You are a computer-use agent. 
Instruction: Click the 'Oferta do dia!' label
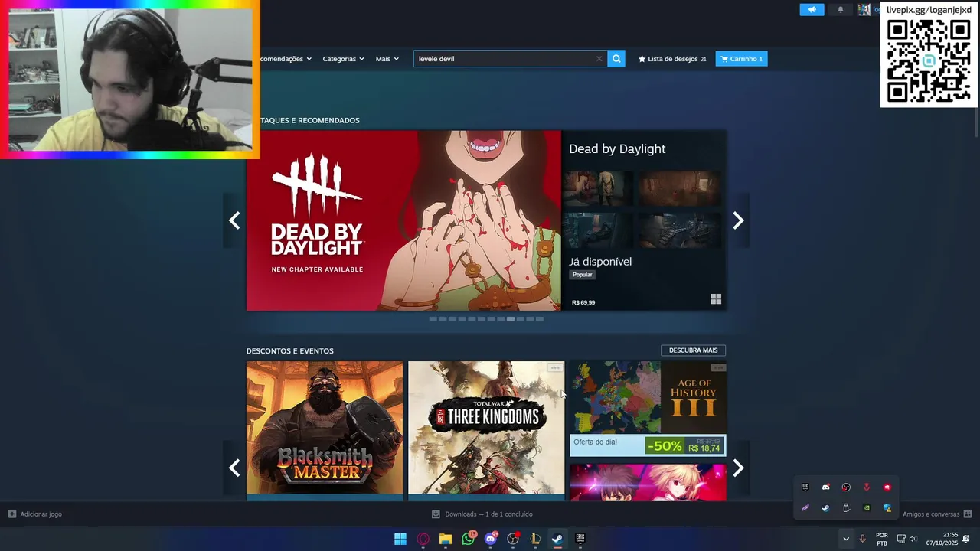[x=595, y=442]
